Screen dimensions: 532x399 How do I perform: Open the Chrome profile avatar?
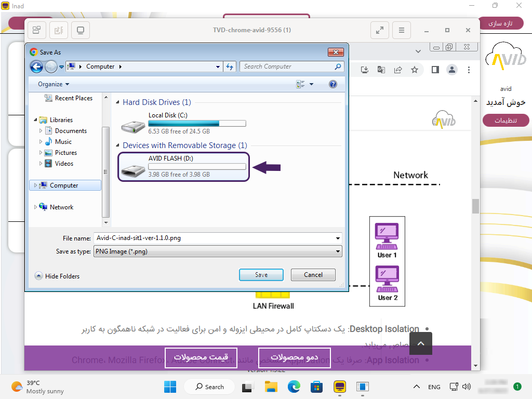(x=452, y=70)
